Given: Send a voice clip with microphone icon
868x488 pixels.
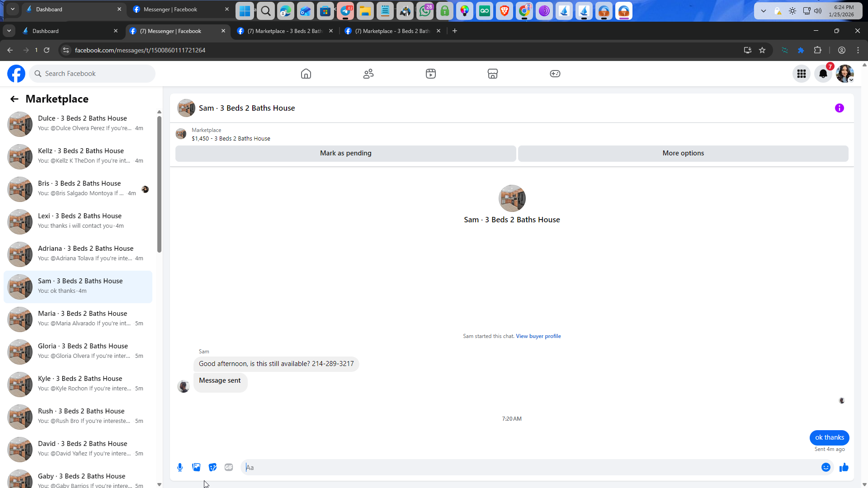Looking at the screenshot, I should 180,467.
